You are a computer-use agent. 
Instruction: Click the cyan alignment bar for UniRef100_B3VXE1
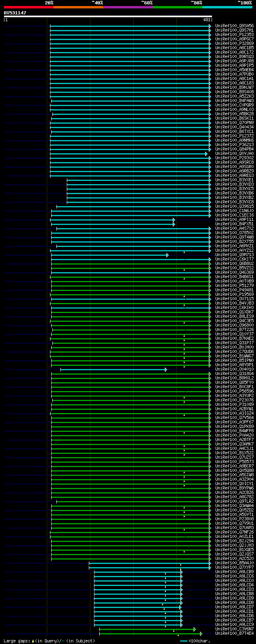tap(139, 180)
